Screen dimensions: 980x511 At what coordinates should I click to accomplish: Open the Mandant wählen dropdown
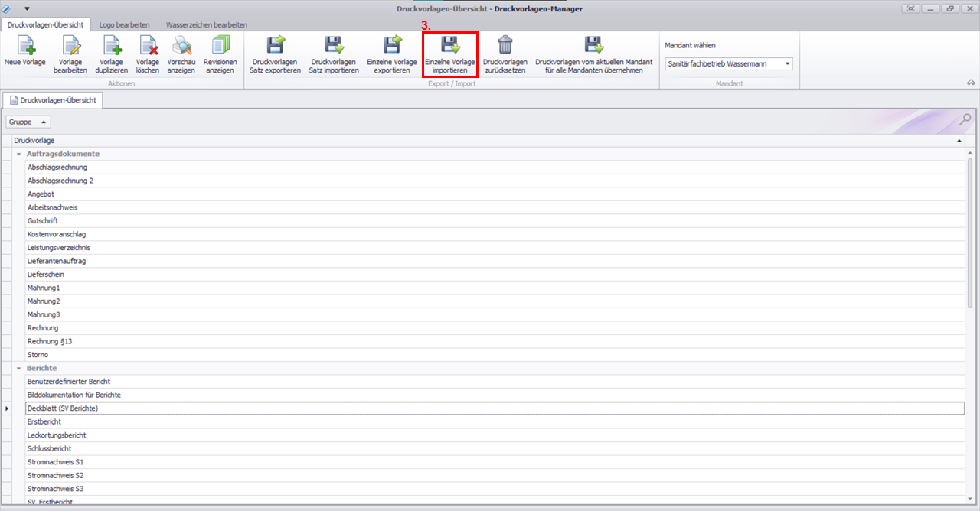tap(787, 64)
